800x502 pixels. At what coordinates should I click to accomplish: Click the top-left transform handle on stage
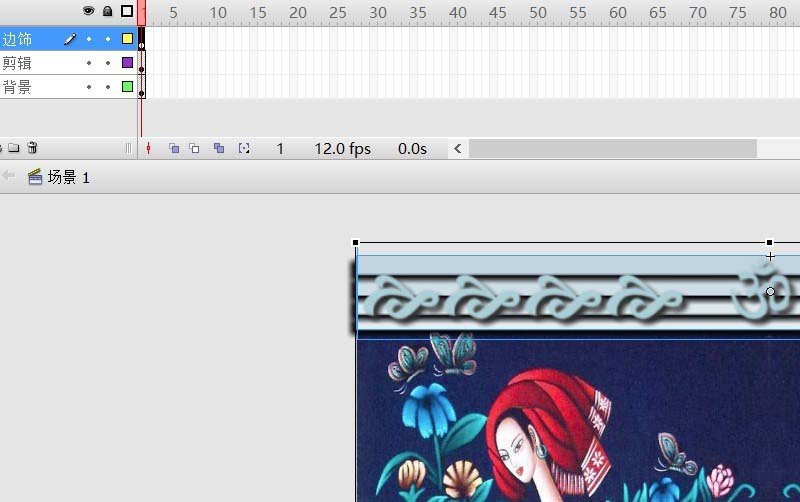click(356, 242)
